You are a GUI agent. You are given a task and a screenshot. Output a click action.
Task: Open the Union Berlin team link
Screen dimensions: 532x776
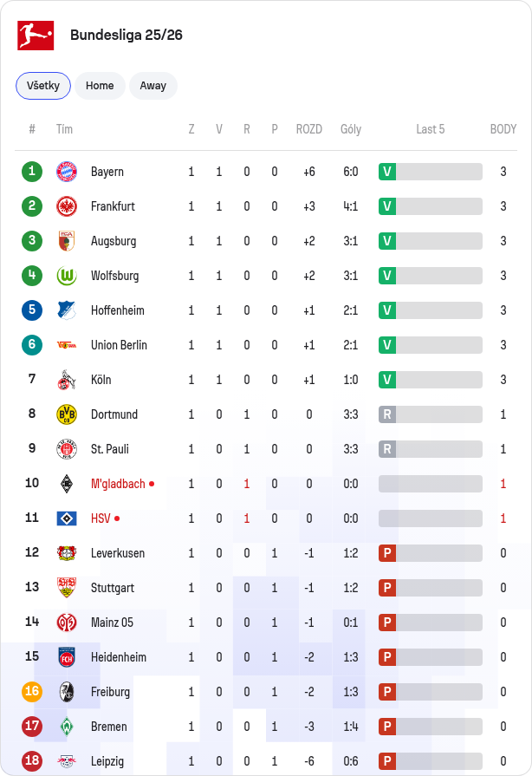click(x=119, y=345)
